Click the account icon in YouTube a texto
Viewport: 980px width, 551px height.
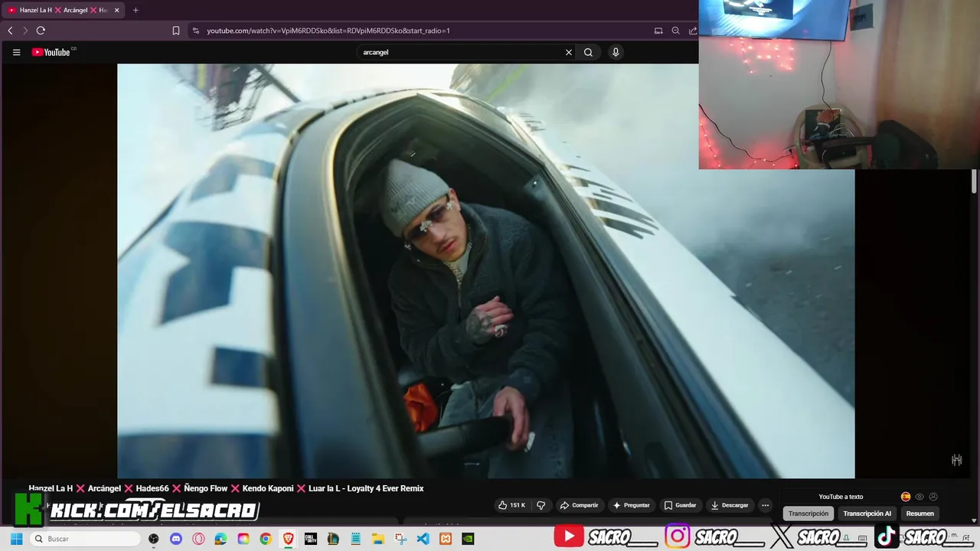click(x=933, y=497)
